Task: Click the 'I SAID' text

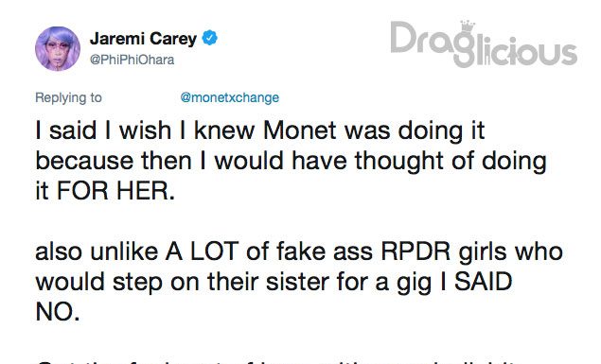Action: [476, 282]
